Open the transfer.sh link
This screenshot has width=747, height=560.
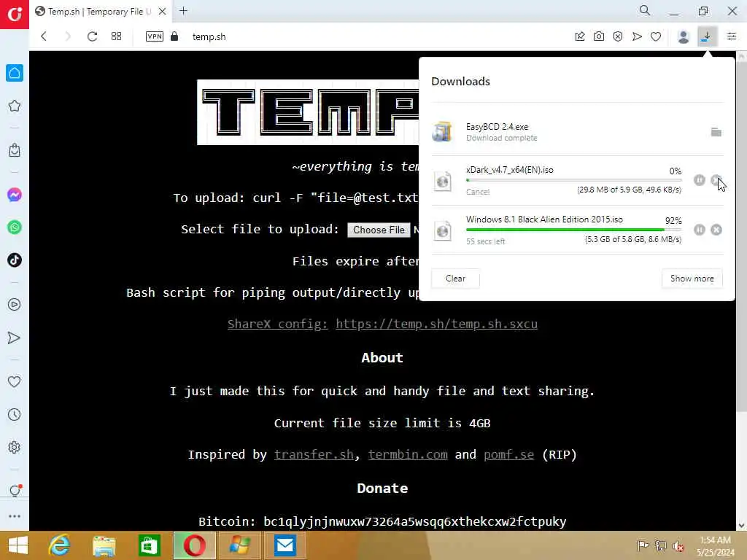(x=314, y=454)
